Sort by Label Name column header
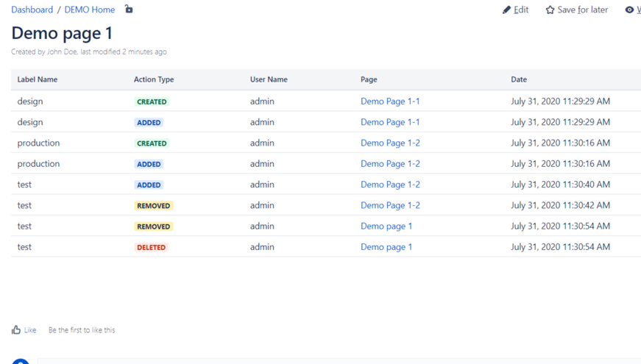This screenshot has width=641, height=364. (x=38, y=79)
